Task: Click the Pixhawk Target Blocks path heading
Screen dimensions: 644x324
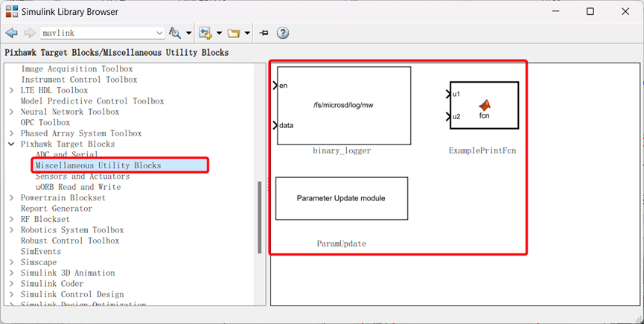Action: coord(117,53)
